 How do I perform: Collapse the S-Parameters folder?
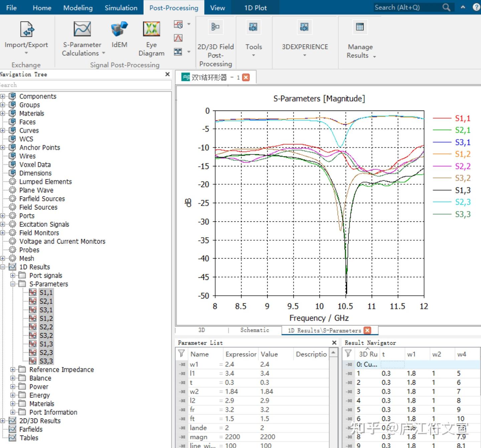click(13, 284)
